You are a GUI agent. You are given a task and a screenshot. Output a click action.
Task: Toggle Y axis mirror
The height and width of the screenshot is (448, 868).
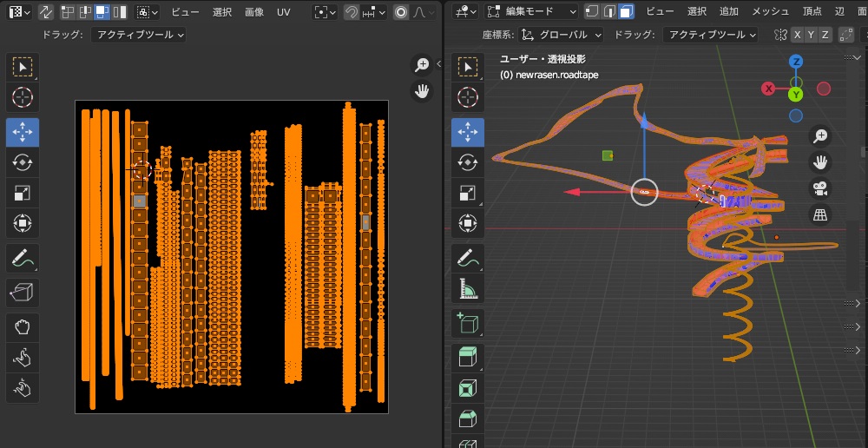point(811,35)
